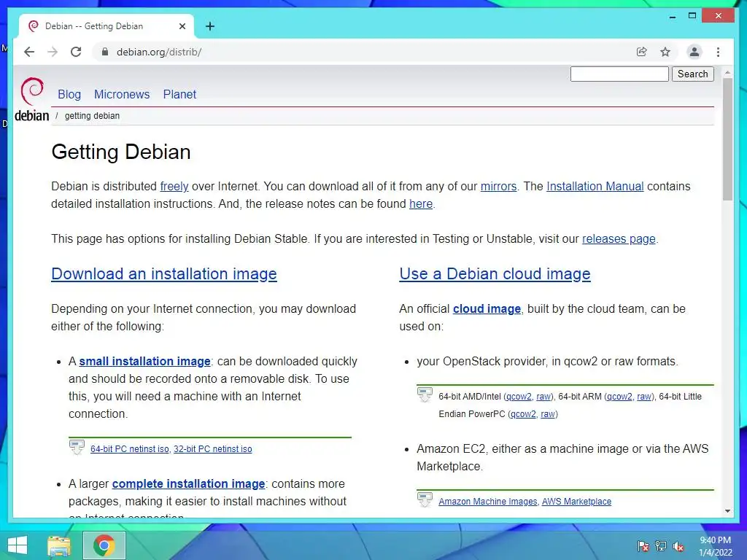Screen dimensions: 747x560
Task: Click the network tray icon
Action: (x=661, y=546)
